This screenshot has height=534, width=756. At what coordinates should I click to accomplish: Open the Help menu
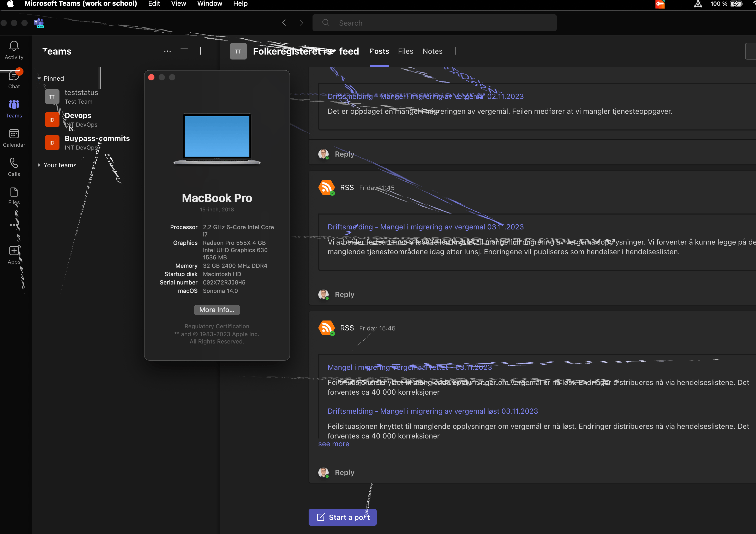pyautogui.click(x=240, y=4)
